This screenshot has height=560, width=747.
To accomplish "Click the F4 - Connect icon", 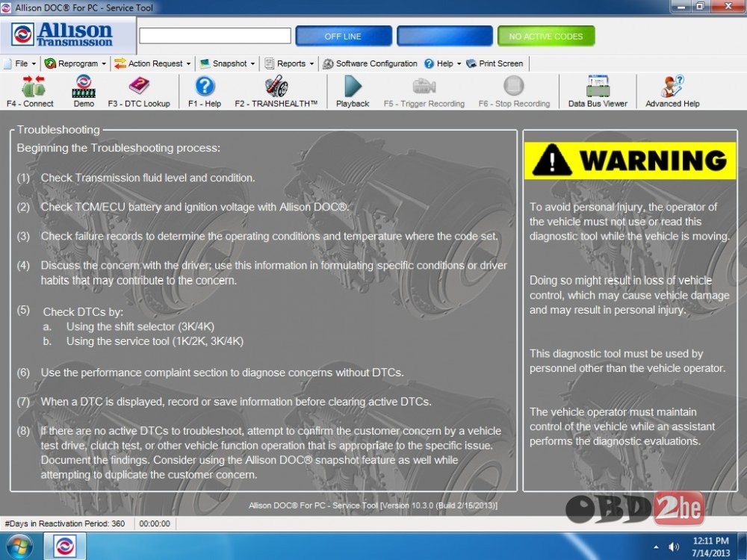I will tap(32, 87).
